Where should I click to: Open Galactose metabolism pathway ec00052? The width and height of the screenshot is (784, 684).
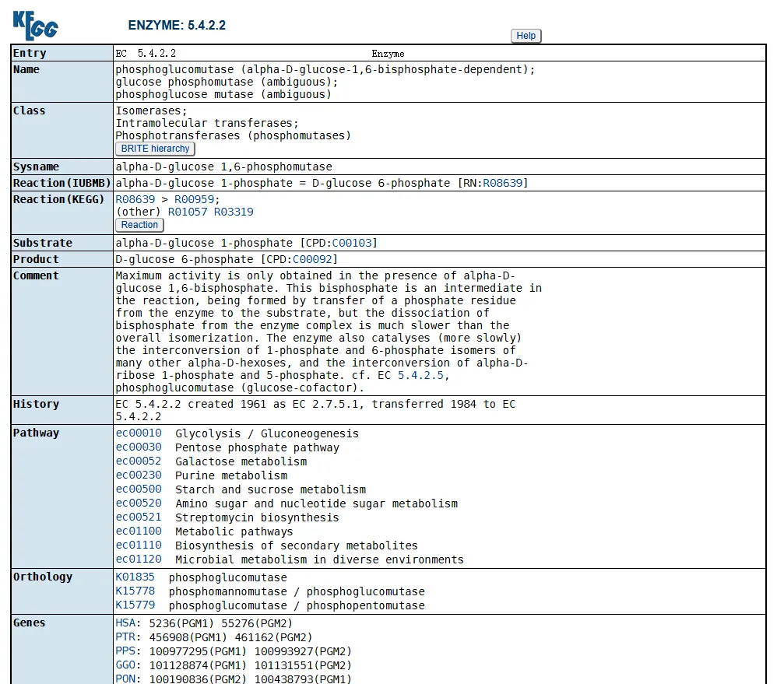139,461
